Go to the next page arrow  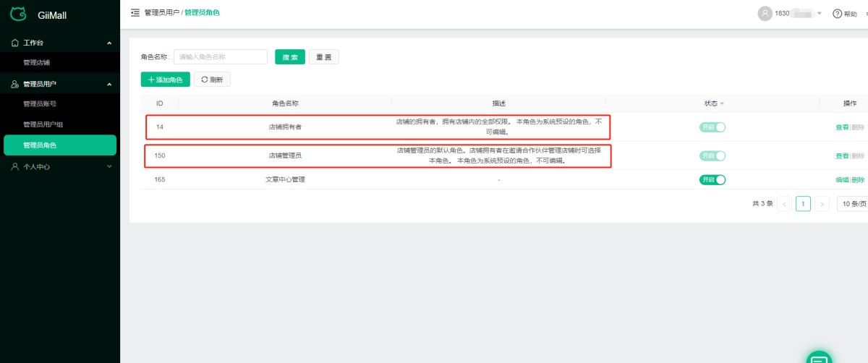822,204
